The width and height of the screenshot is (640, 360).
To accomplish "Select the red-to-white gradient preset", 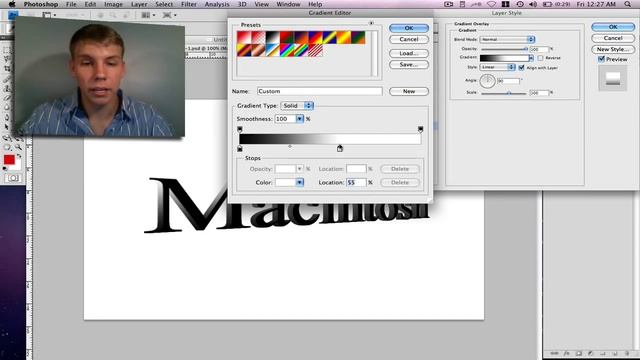I will tap(244, 37).
